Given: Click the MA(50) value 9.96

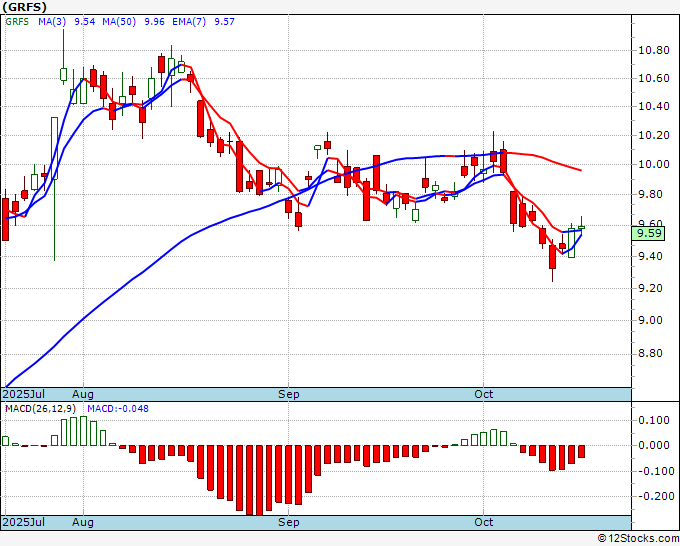Looking at the screenshot, I should pos(154,22).
